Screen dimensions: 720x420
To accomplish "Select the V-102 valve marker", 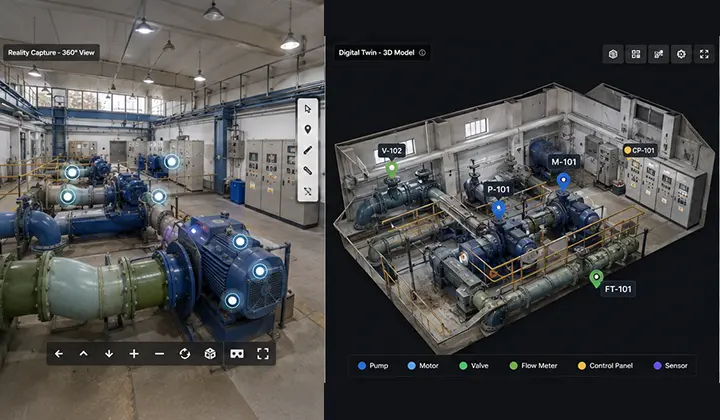I will point(391,169).
